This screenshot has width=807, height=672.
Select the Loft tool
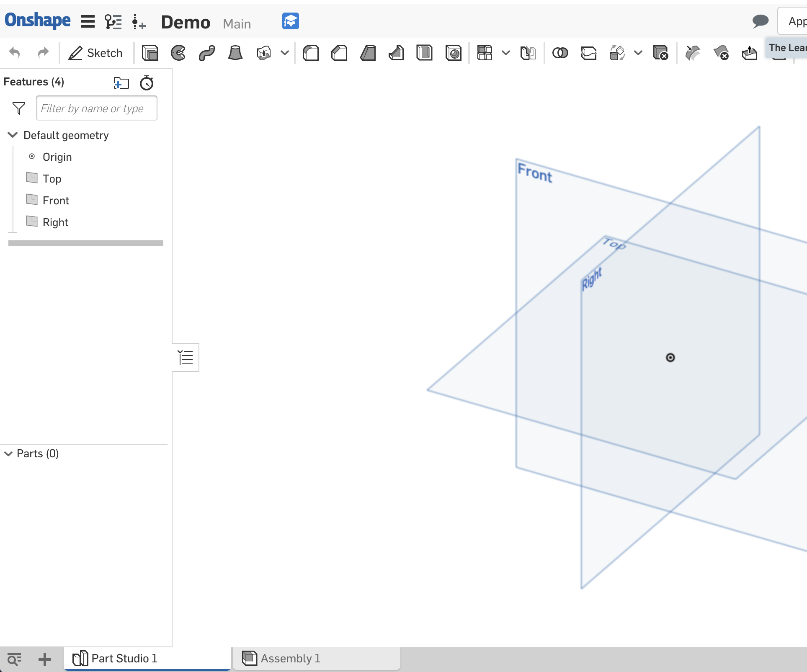pyautogui.click(x=235, y=53)
